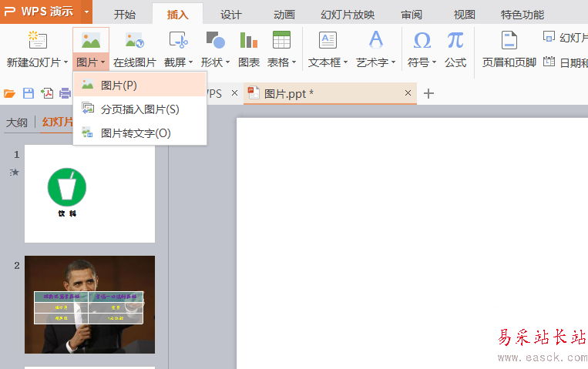Image resolution: width=588 pixels, height=369 pixels.
Task: Expand the 表格 dropdown arrow
Action: click(x=294, y=62)
